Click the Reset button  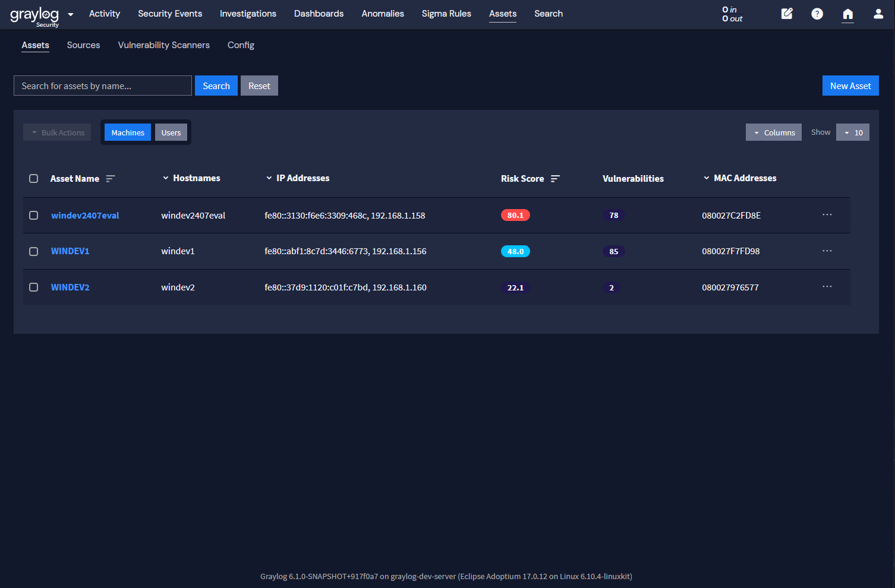(259, 86)
